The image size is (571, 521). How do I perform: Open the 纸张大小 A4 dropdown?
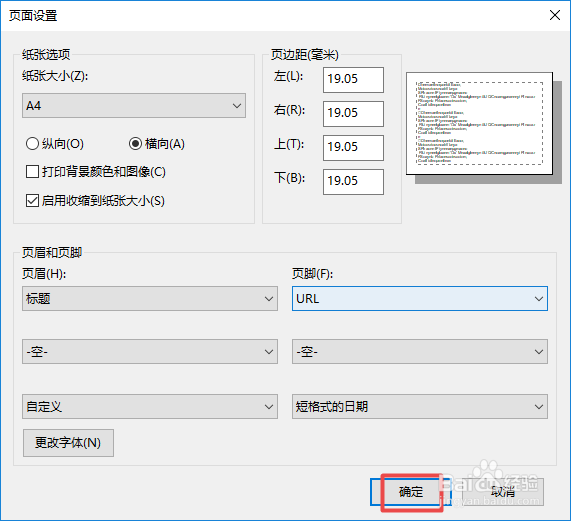click(x=134, y=106)
